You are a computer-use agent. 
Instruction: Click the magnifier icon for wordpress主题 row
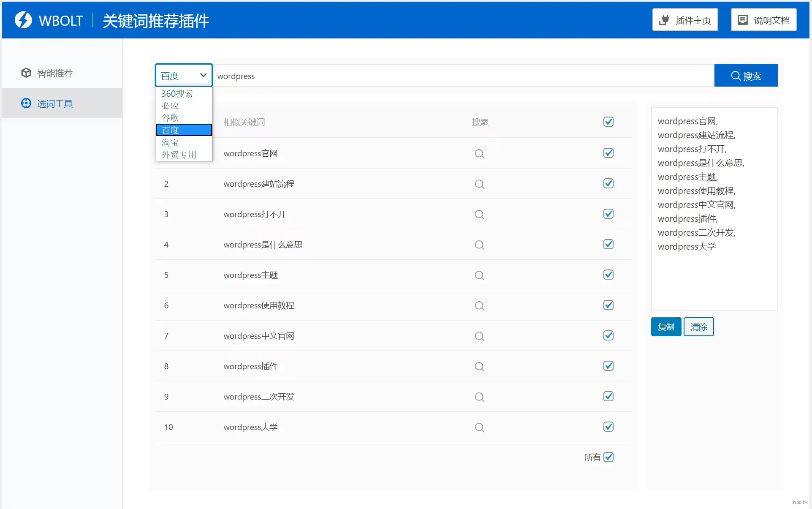479,275
